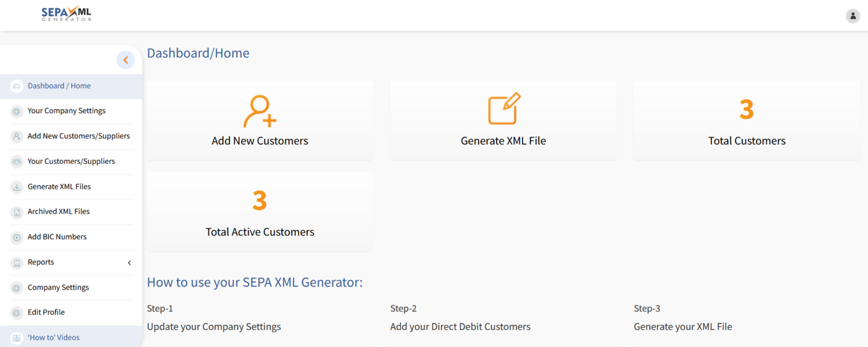Expand the Reports menu chevron

point(129,263)
